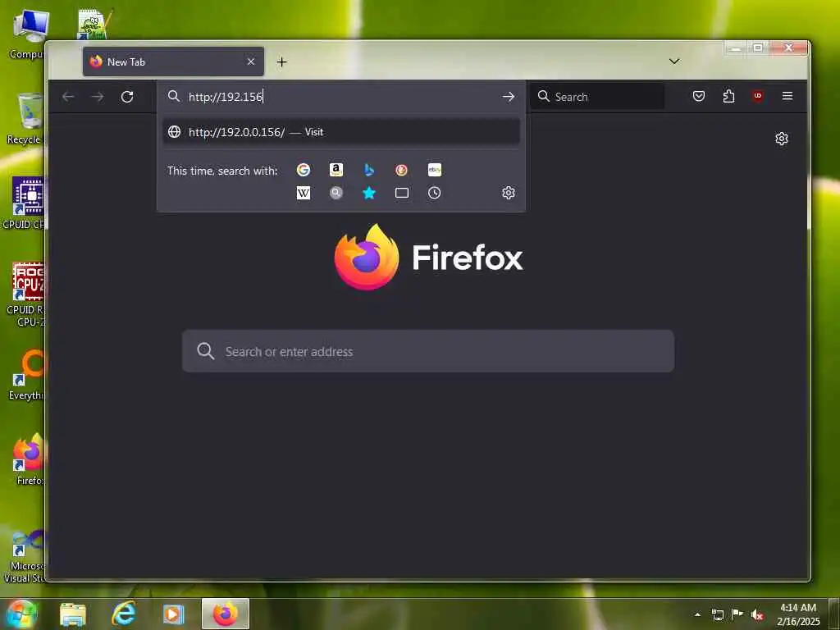Personalize new tab with gear icon
Image resolution: width=840 pixels, height=630 pixels.
click(x=782, y=139)
